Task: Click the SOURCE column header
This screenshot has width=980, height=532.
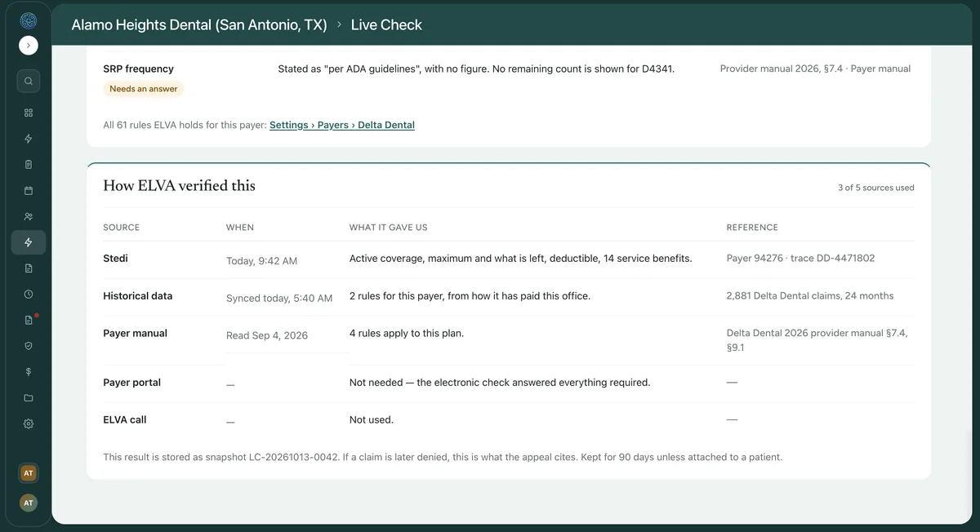Action: pos(121,228)
